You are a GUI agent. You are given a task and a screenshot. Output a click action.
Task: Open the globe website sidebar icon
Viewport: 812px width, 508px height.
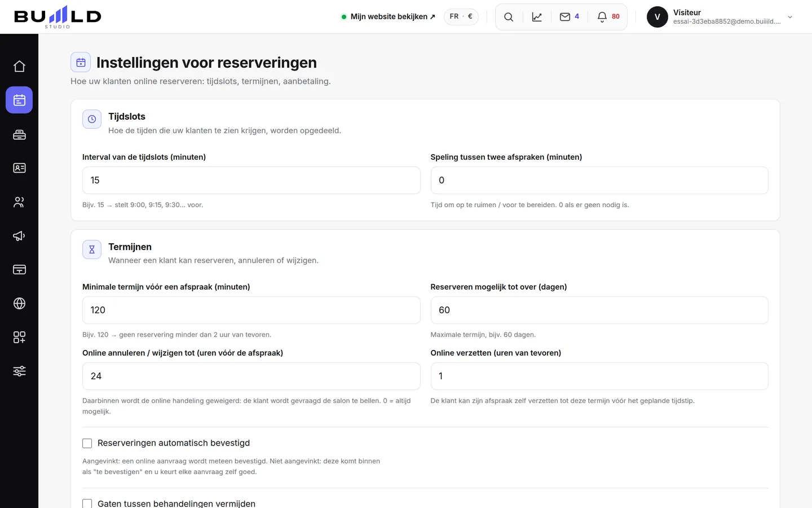[x=19, y=303]
